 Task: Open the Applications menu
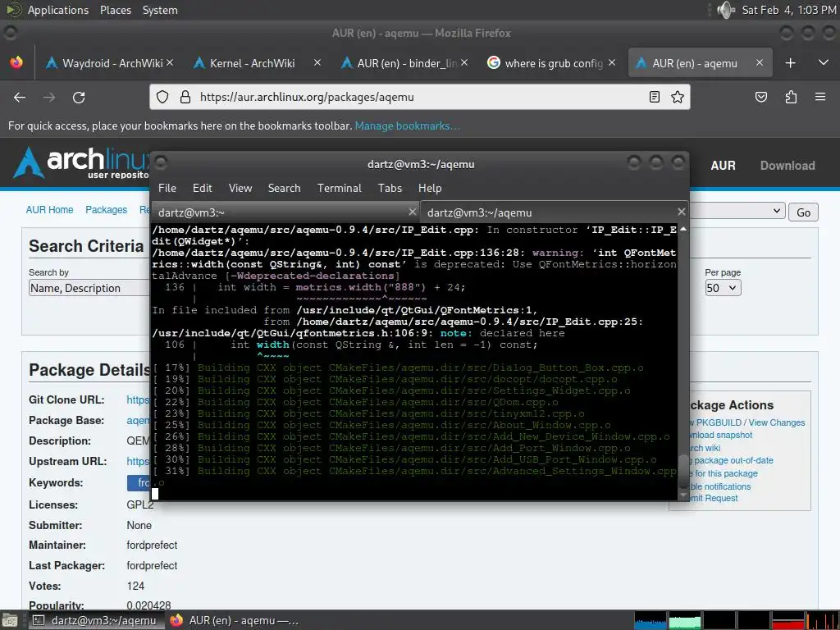point(58,10)
